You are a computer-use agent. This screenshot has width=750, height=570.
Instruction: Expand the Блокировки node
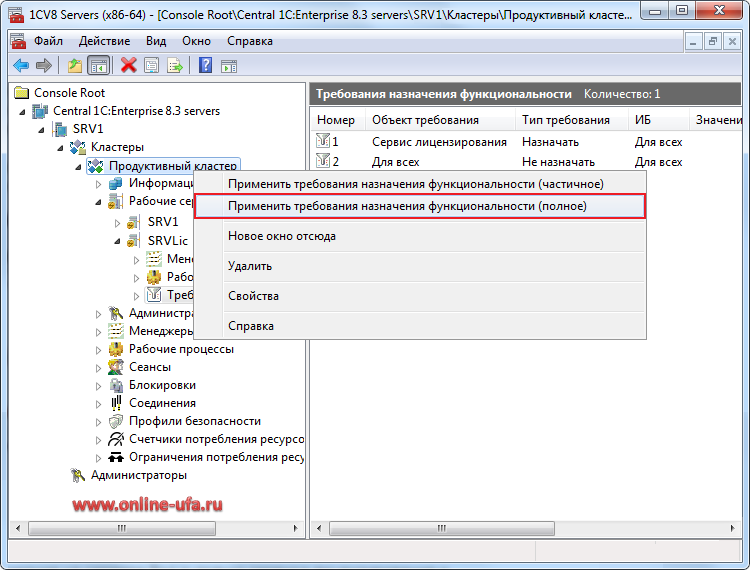(x=98, y=386)
